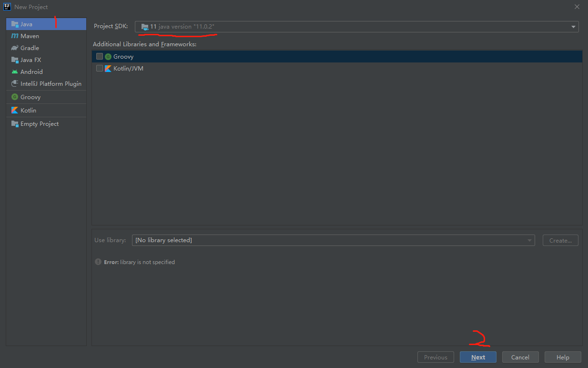Click the Java folder icon in sidebar
588x368 pixels.
tap(15, 24)
